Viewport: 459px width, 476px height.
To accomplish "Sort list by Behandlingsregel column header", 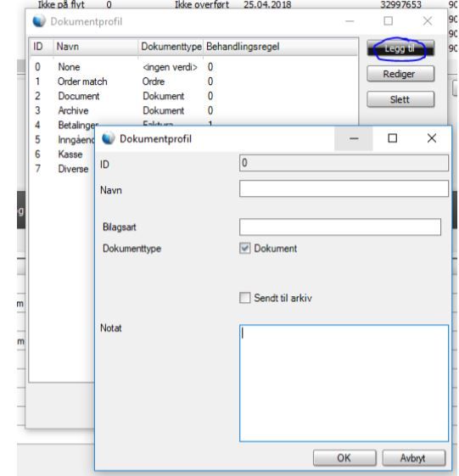I will pos(281,47).
